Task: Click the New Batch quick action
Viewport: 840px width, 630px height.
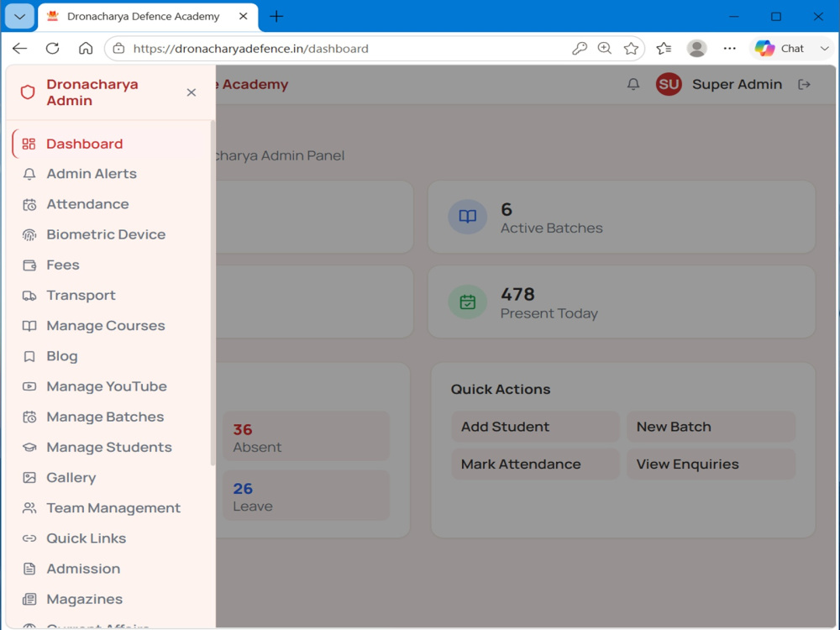Action: pos(711,427)
